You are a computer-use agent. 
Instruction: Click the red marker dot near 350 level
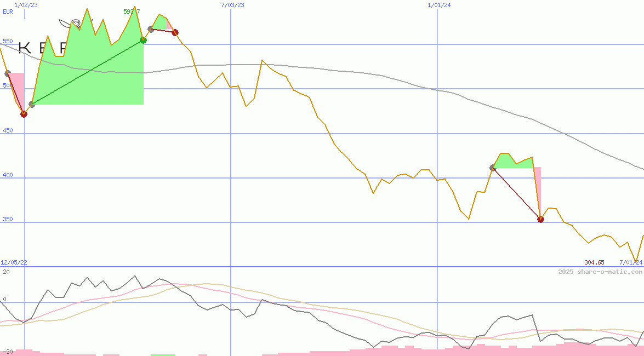point(540,219)
